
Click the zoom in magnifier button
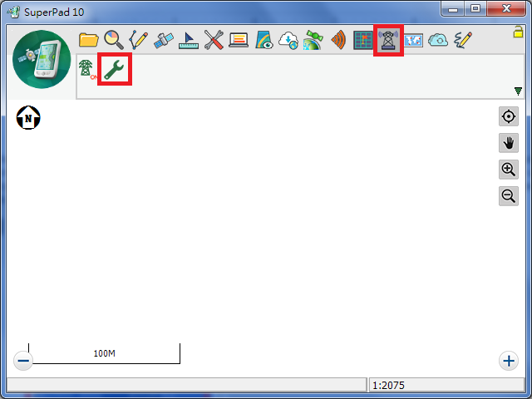[509, 170]
